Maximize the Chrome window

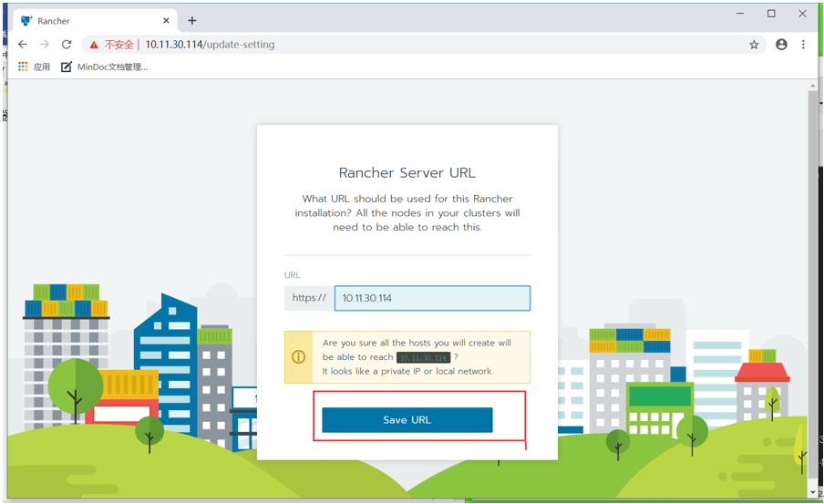click(771, 14)
